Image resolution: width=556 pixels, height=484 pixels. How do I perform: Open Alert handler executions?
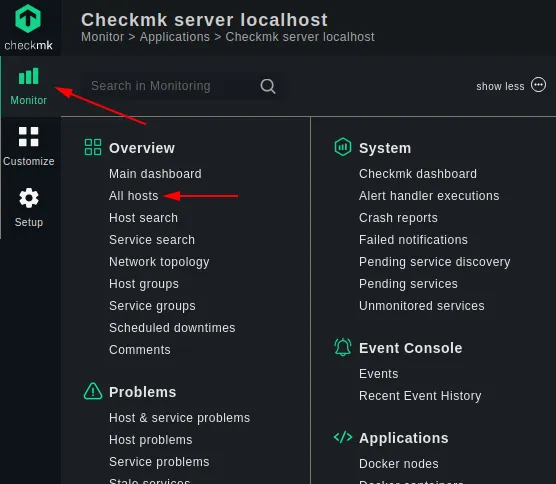[x=429, y=196]
